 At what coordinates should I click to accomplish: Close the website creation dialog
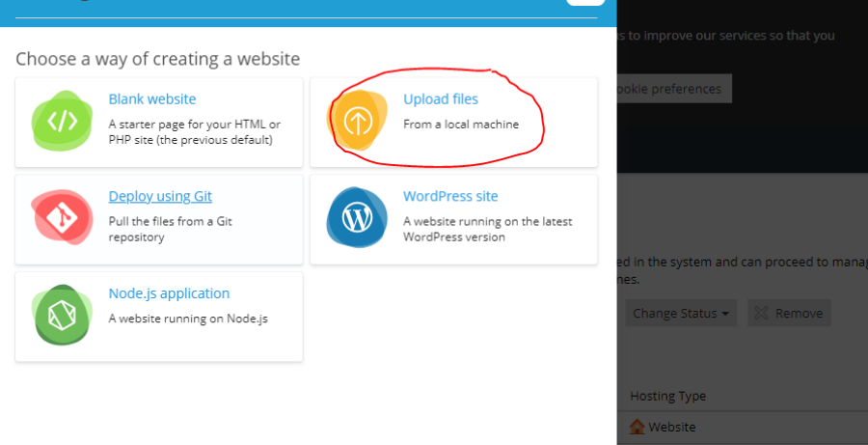click(x=584, y=1)
